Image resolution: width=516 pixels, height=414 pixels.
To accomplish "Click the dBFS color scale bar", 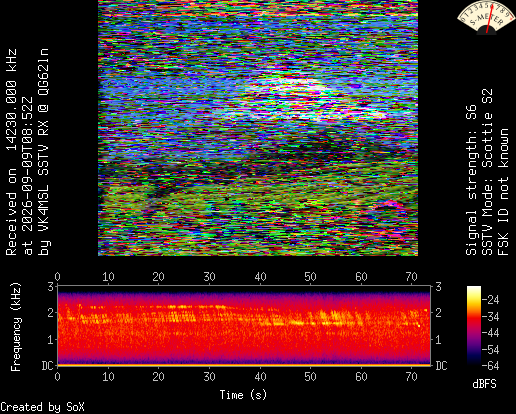I will (474, 326).
